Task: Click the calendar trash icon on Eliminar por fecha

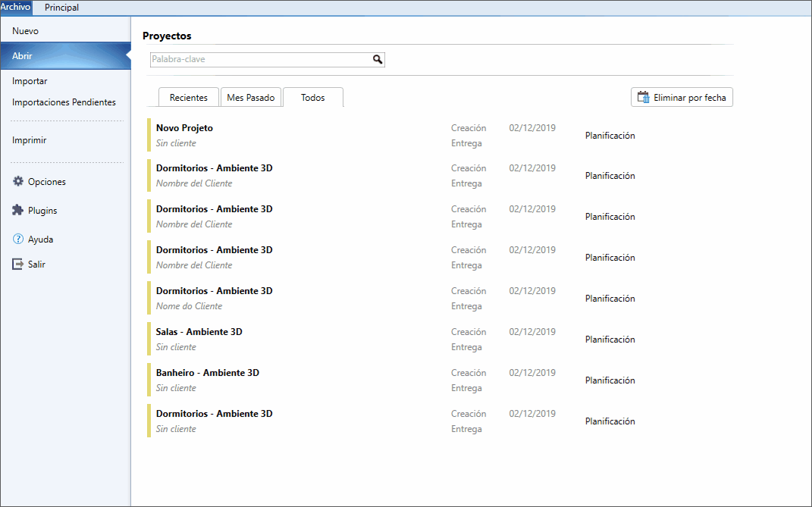Action: pos(643,97)
